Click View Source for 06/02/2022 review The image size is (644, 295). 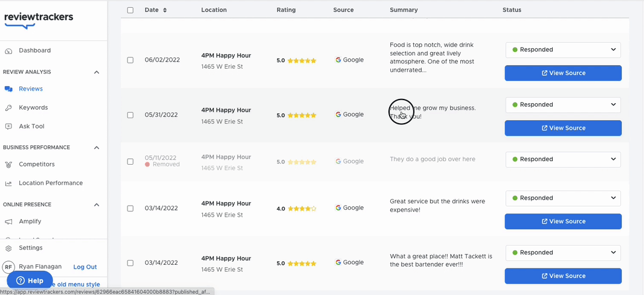click(x=563, y=73)
